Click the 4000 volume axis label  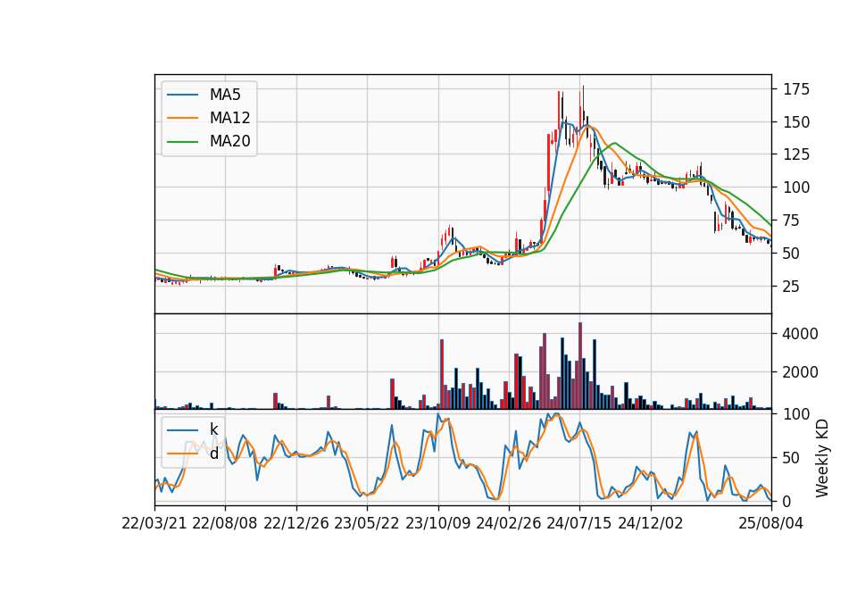coord(800,334)
